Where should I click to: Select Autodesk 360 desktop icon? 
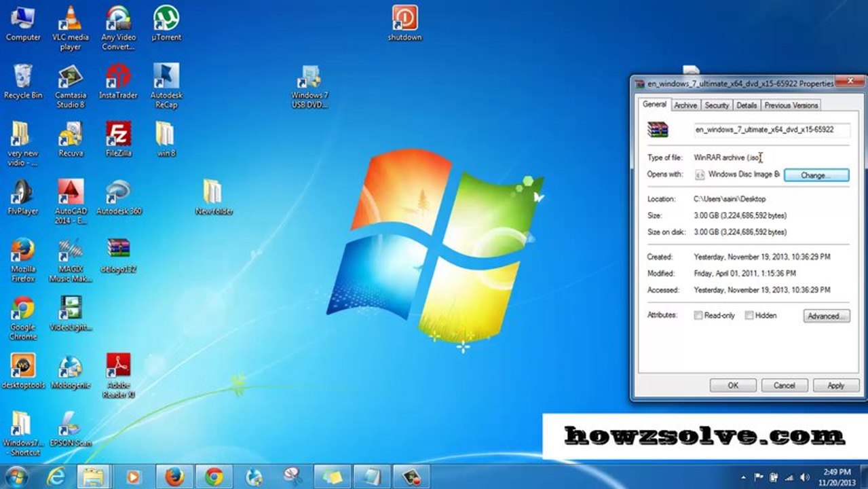[x=119, y=196]
